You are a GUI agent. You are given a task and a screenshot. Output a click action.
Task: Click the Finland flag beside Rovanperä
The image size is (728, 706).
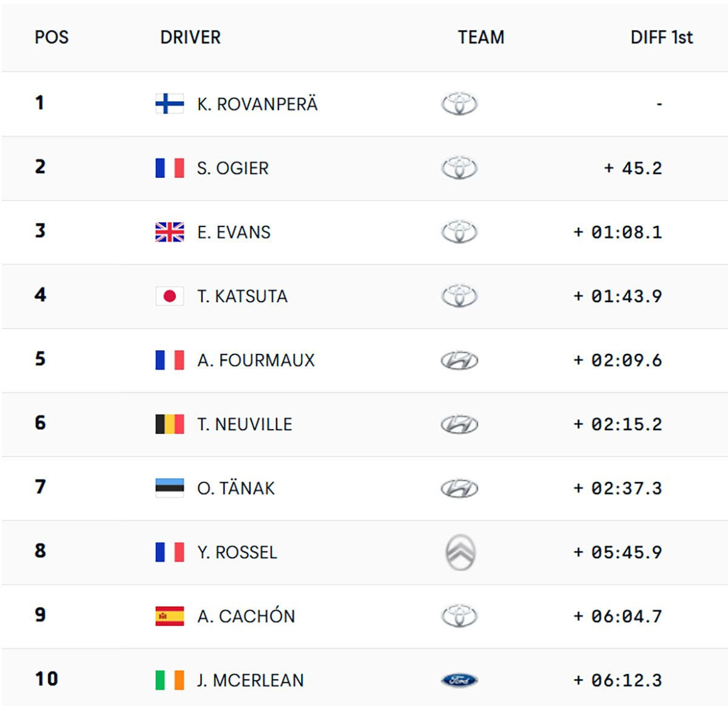click(169, 104)
